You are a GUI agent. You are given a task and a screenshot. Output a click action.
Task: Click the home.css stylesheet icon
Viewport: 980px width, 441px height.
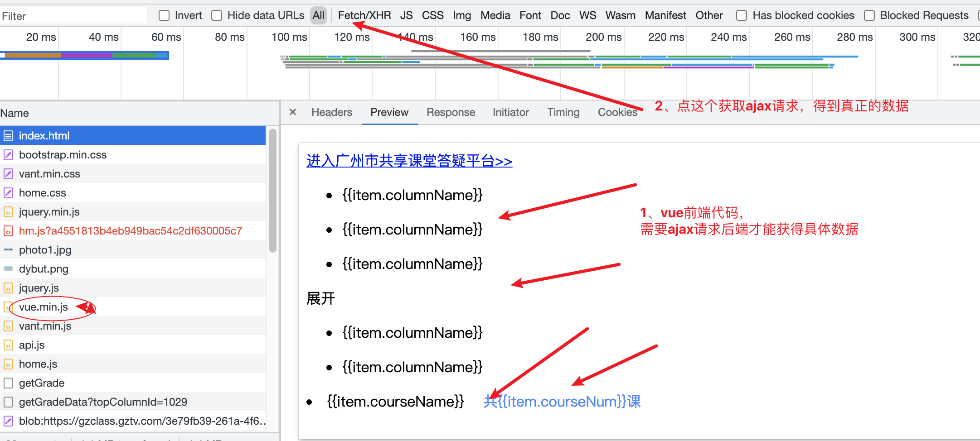(8, 193)
